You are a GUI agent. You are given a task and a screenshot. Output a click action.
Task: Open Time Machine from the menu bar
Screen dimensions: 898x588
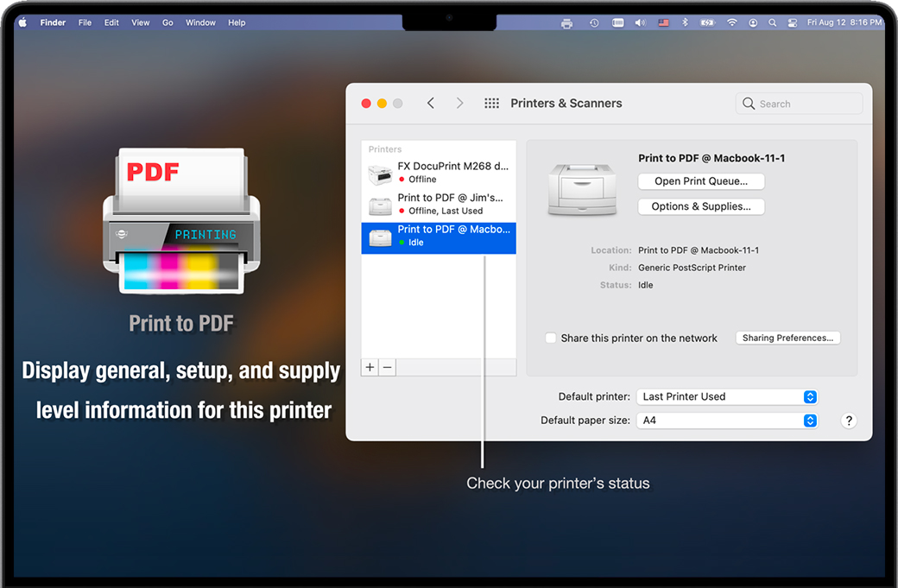[x=594, y=23]
